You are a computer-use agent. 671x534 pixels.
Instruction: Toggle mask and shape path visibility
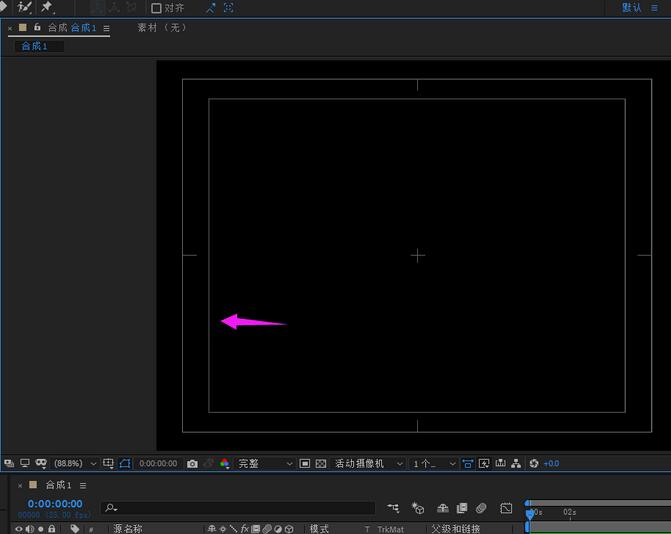click(125, 464)
